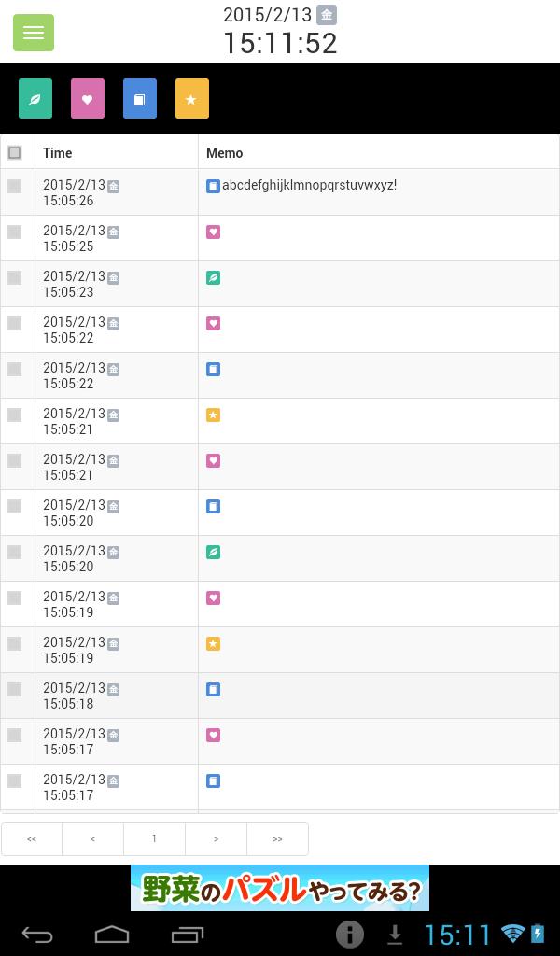Tap the pink heart stamp button

coord(88,98)
